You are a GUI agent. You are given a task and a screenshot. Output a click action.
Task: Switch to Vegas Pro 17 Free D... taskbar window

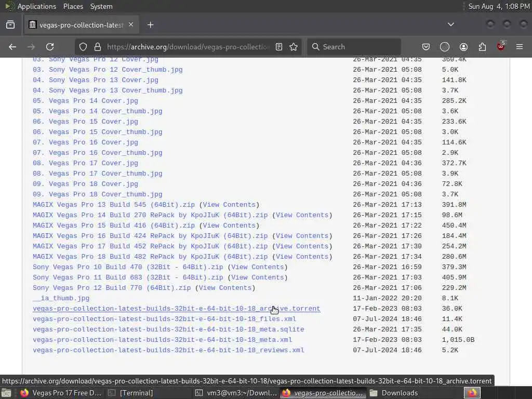(61, 393)
